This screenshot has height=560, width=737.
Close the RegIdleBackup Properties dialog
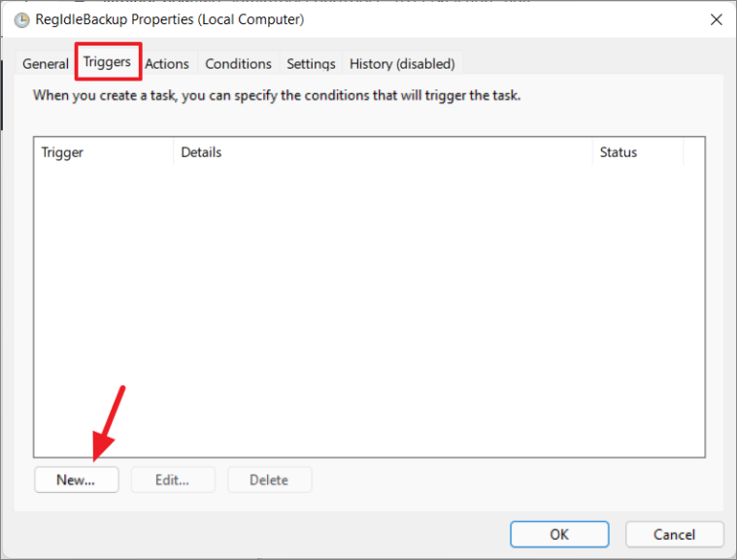pos(716,19)
